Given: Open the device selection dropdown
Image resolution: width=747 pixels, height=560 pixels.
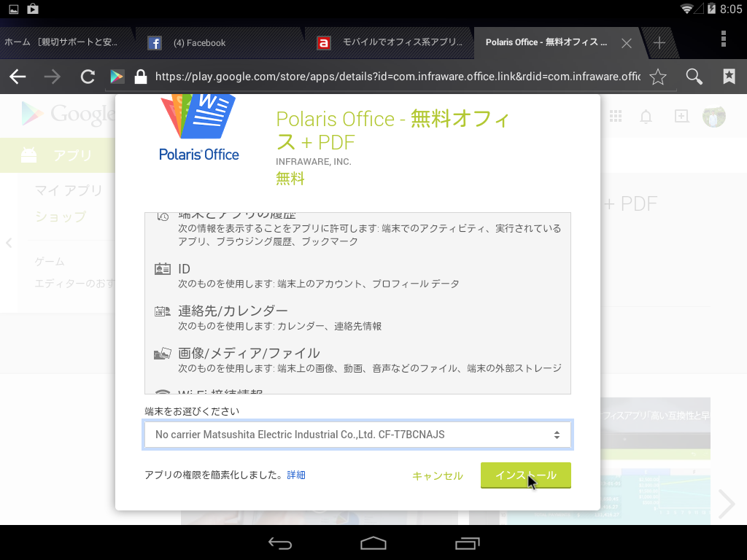Looking at the screenshot, I should 357,435.
